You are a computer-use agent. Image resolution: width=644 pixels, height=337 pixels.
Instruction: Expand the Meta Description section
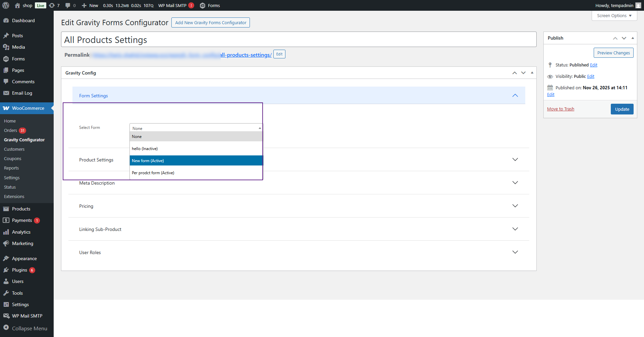point(515,183)
